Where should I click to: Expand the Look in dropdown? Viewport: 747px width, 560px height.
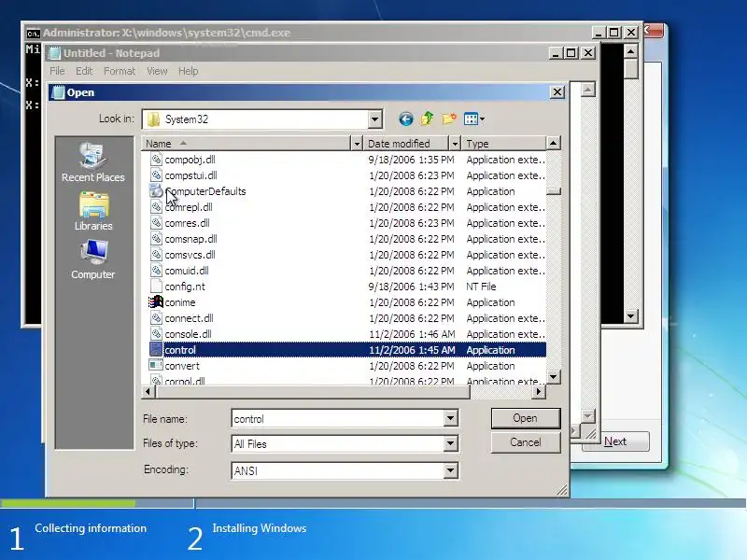click(375, 119)
